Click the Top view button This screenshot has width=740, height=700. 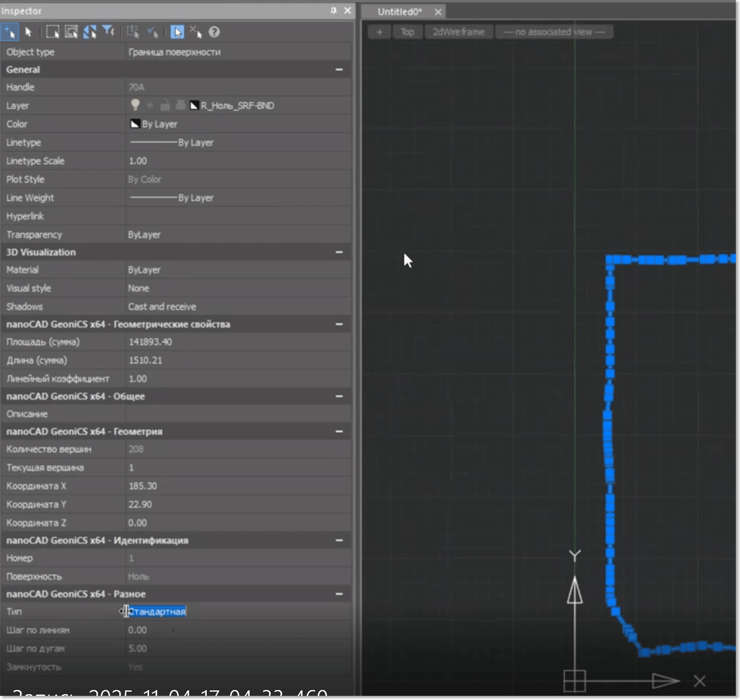(x=407, y=32)
